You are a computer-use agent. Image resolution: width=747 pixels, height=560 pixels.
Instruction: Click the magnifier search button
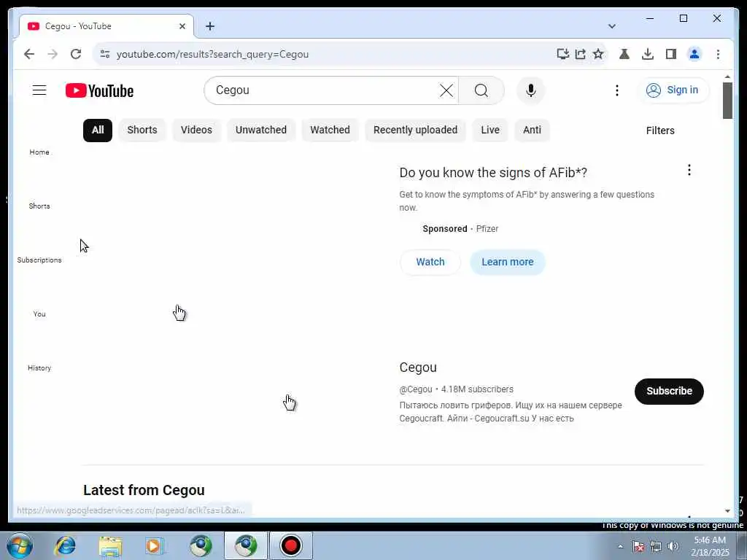481,90
